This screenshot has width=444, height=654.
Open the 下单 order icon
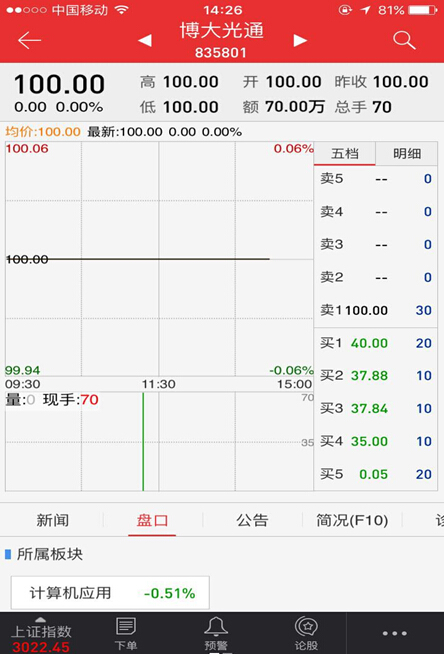tap(126, 634)
